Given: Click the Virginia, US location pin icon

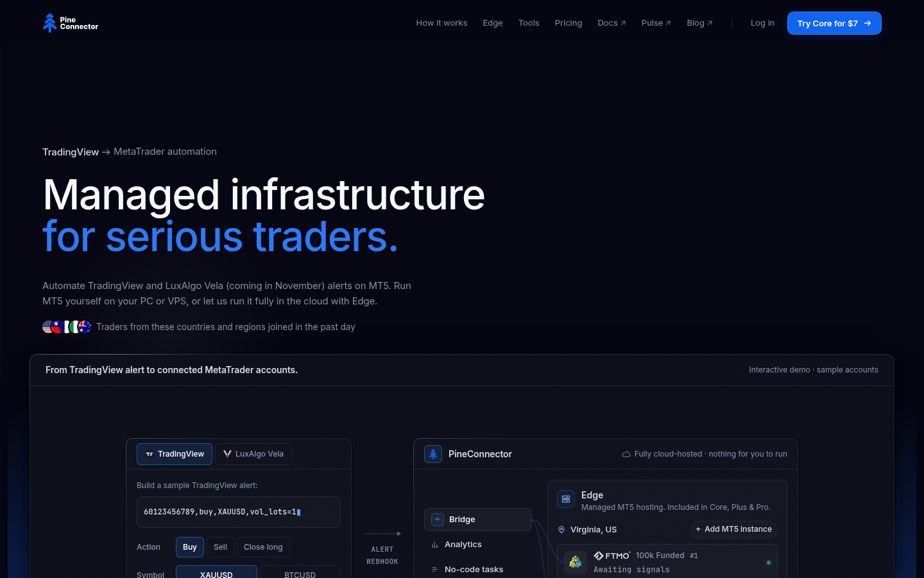Looking at the screenshot, I should (x=561, y=530).
